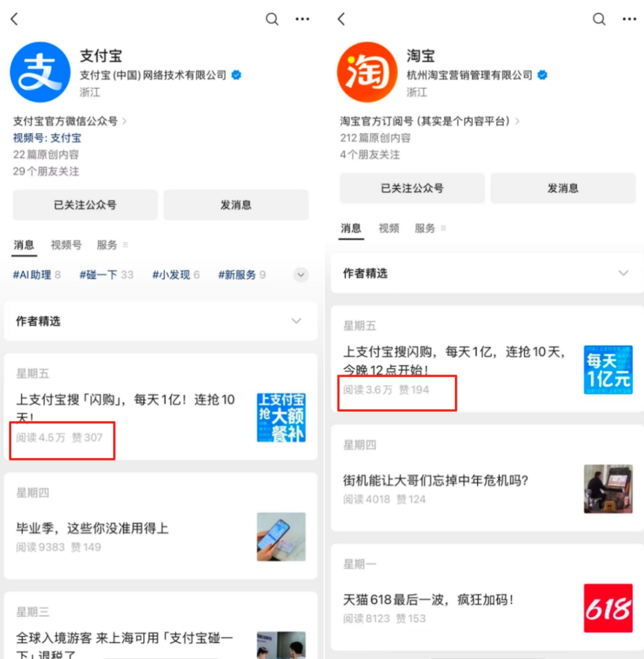
Task: Open more options on 淘宝 page
Action: [629, 19]
